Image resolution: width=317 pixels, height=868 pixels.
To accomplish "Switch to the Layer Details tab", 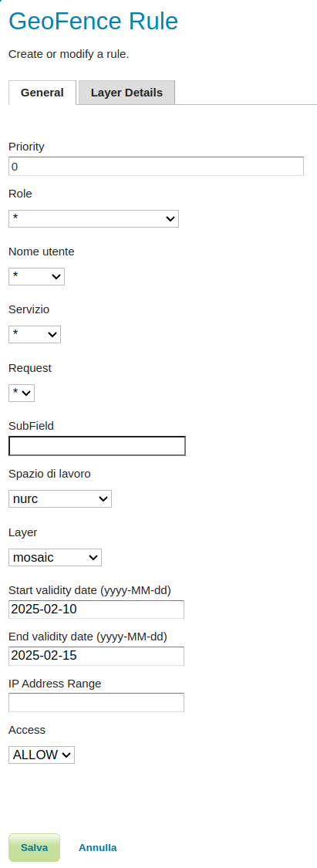I will pyautogui.click(x=126, y=93).
